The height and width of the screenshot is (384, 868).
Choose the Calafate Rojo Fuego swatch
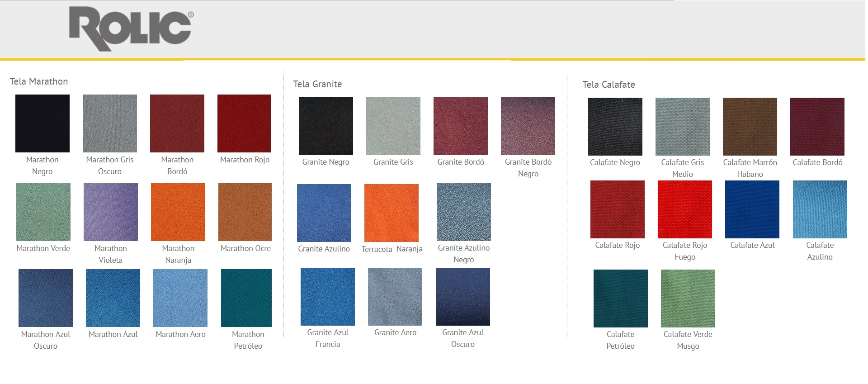(685, 209)
